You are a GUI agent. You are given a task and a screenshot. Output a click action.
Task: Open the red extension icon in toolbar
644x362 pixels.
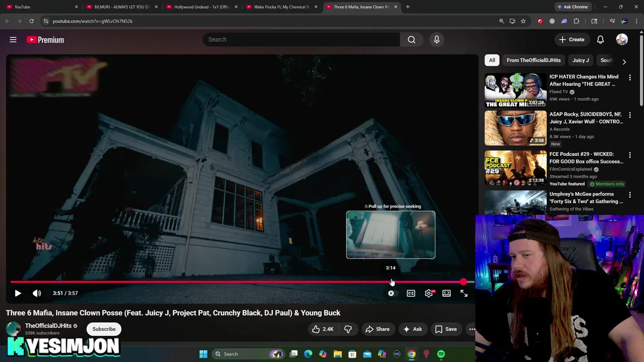click(x=540, y=21)
